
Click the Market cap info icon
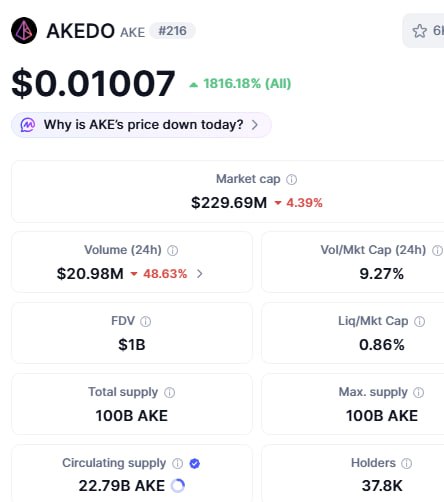pyautogui.click(x=291, y=180)
